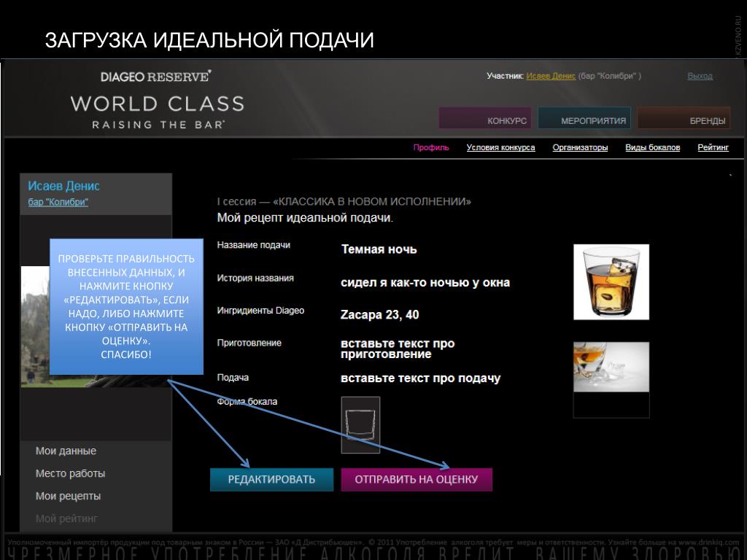Click the Diageo Reserve World Class logo
This screenshot has height=560, width=747.
coord(158,99)
